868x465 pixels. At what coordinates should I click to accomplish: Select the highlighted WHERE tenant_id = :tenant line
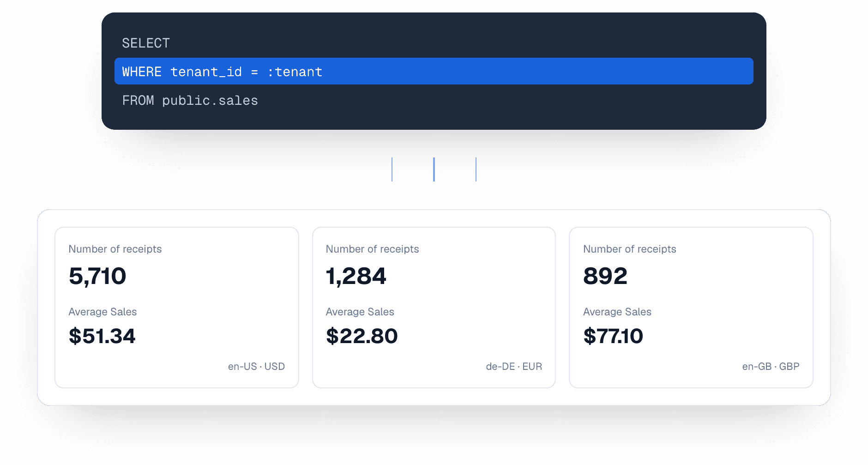click(x=434, y=71)
